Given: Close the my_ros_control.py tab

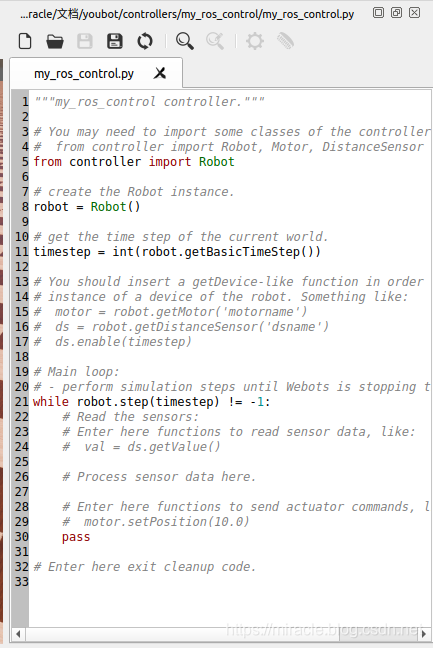Looking at the screenshot, I should point(160,74).
